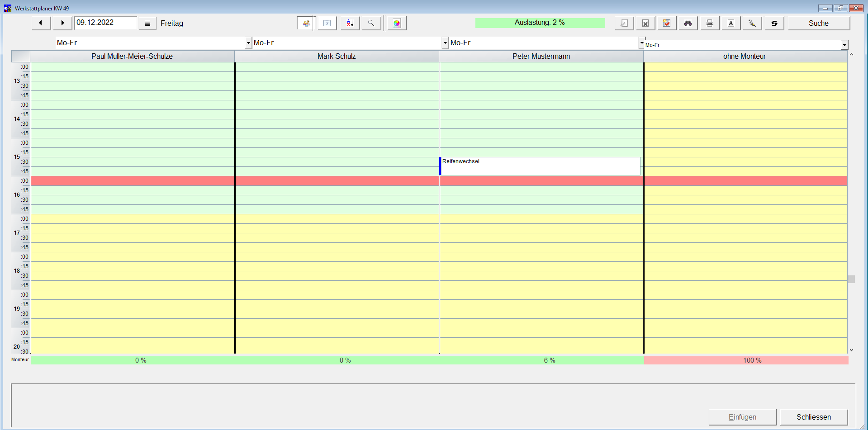Click the Werkstattplaner app icon in title bar
This screenshot has height=430, width=868.
[8, 8]
